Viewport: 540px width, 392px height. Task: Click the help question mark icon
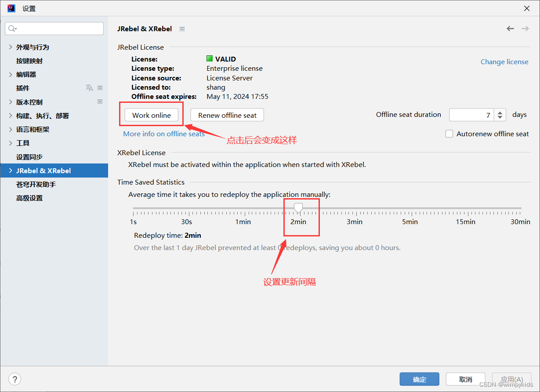tap(14, 379)
